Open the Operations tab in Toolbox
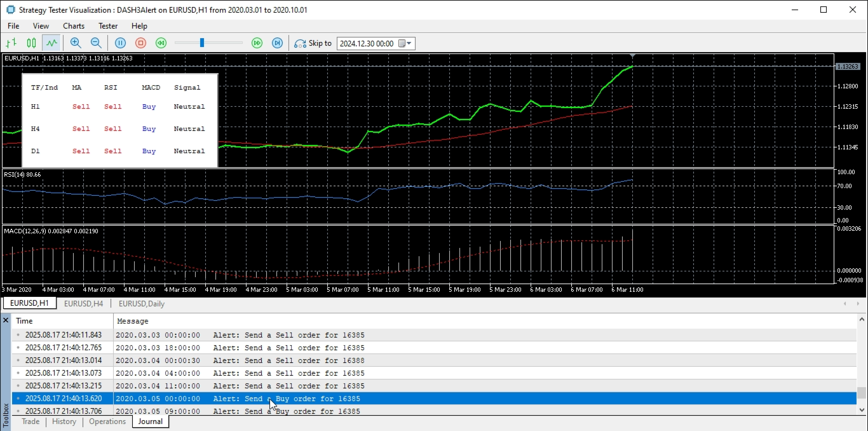The image size is (868, 431). click(107, 421)
